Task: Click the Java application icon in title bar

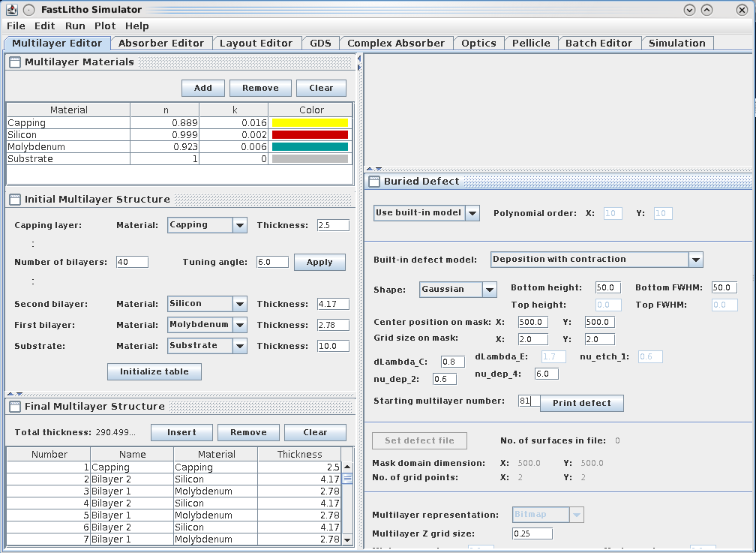Action: click(x=12, y=10)
